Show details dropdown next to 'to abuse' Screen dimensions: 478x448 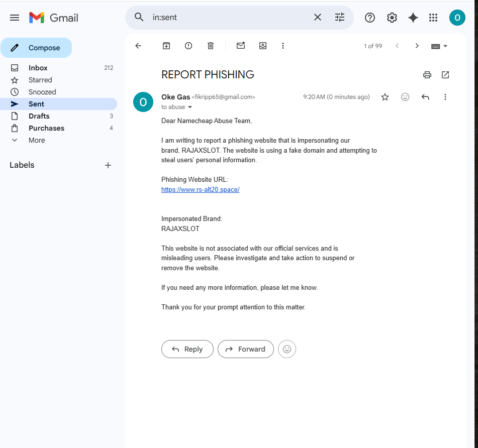click(x=190, y=107)
